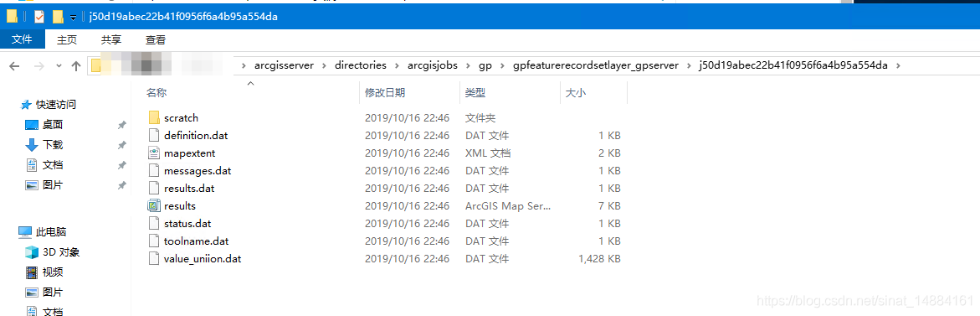Click the Downloads (下载) arrow icon
Image resolution: width=980 pixels, height=316 pixels.
pos(32,144)
